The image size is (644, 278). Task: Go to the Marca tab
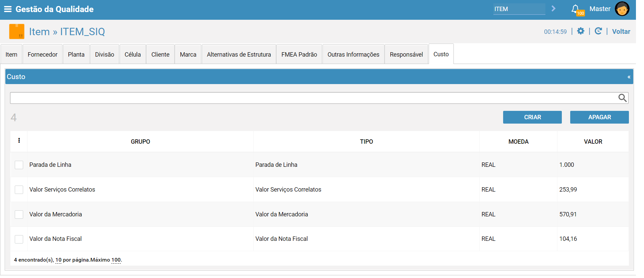188,54
